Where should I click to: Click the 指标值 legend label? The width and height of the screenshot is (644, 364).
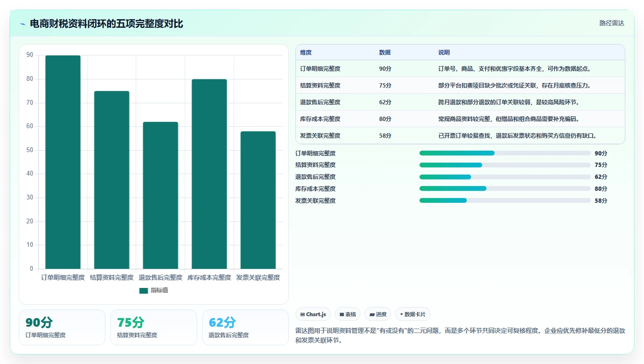[x=159, y=290]
